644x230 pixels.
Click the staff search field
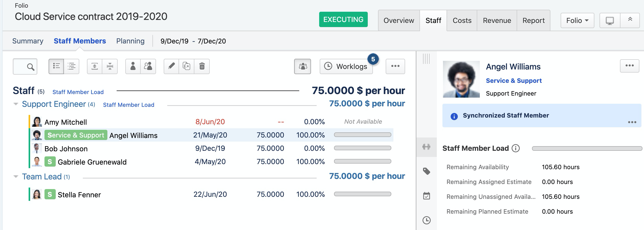click(x=25, y=66)
